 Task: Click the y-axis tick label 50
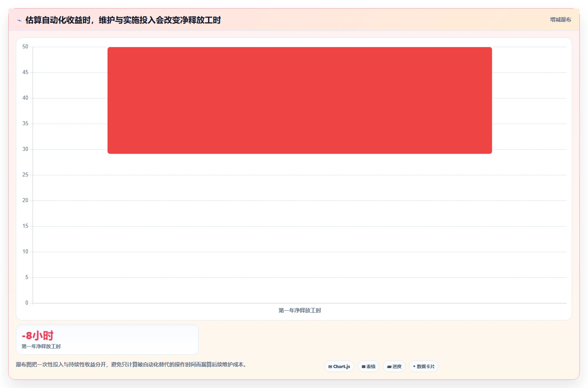(25, 47)
